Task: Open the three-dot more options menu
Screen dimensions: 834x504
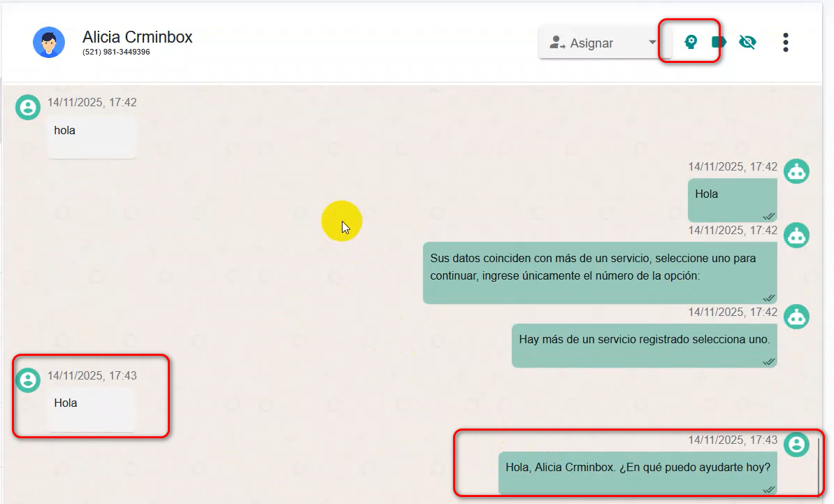Action: [x=786, y=43]
